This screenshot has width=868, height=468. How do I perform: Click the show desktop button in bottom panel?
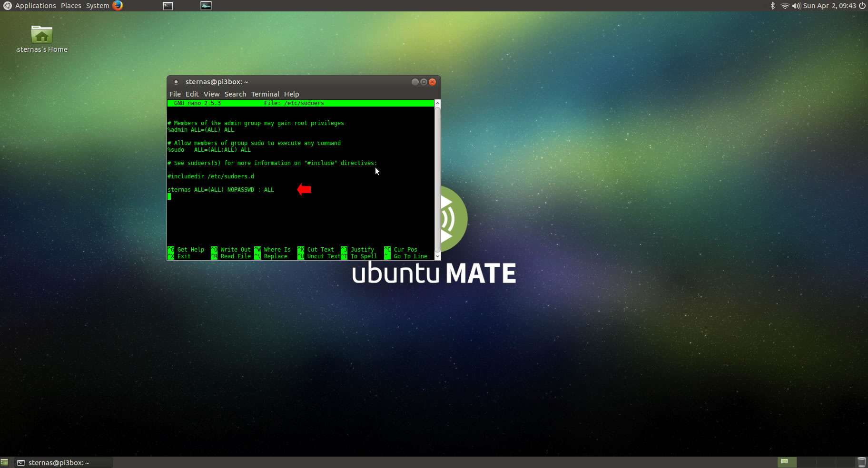click(5, 462)
